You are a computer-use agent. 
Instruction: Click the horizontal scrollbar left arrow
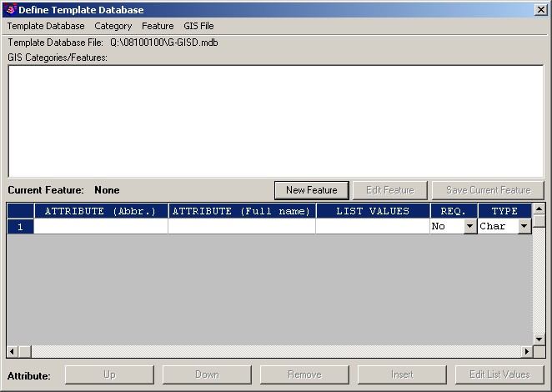(13, 351)
